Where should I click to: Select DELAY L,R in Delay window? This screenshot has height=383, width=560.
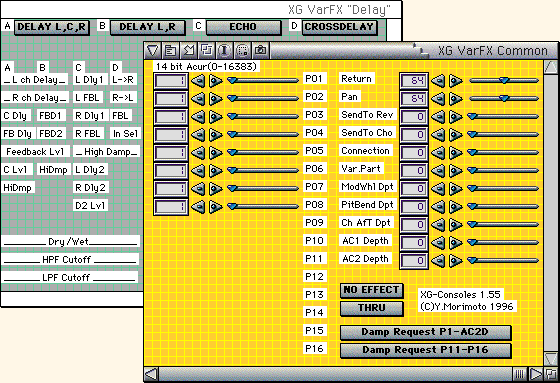[148, 27]
